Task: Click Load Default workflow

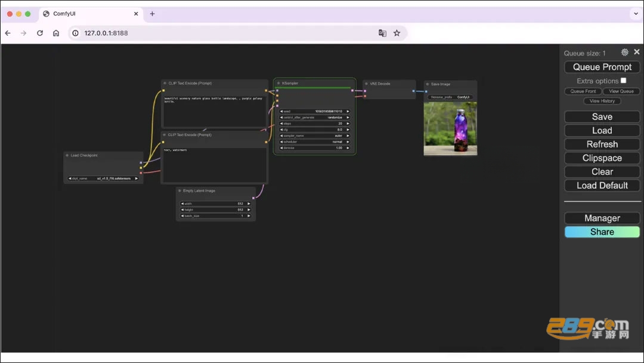Action: (x=602, y=186)
